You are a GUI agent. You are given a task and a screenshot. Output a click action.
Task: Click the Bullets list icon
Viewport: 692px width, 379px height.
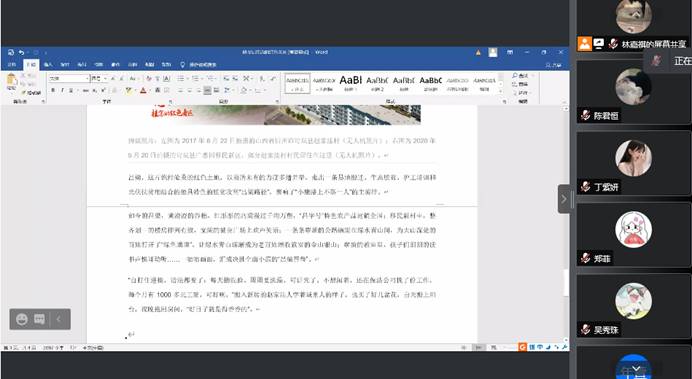point(181,79)
